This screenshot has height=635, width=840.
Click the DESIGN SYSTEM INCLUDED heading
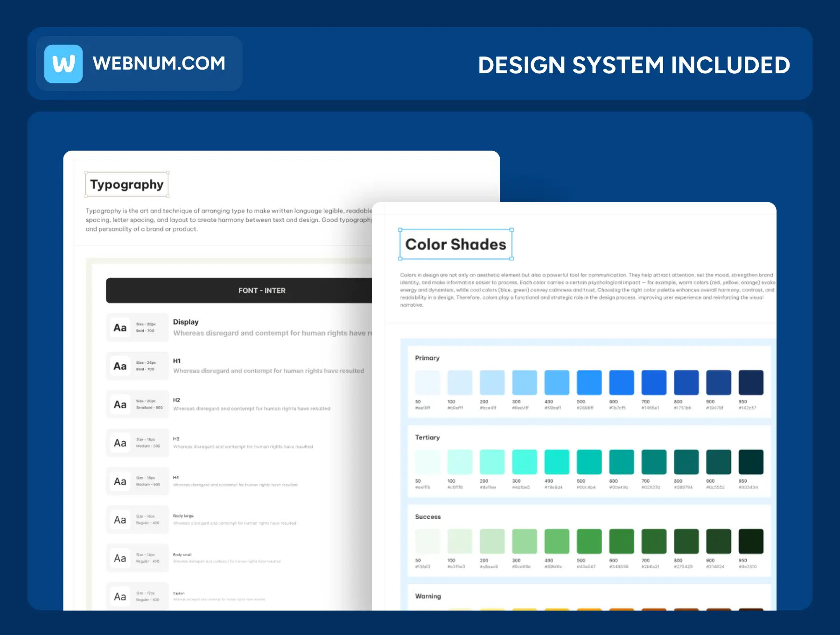click(x=634, y=65)
